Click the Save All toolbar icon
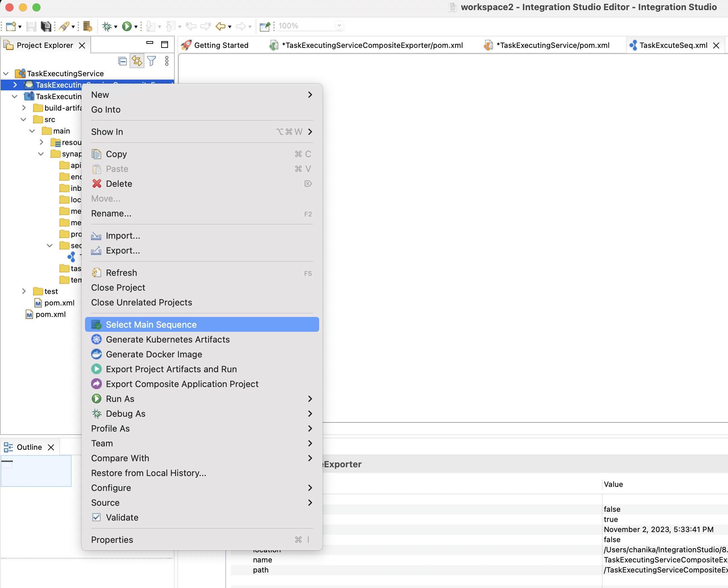 tap(46, 26)
